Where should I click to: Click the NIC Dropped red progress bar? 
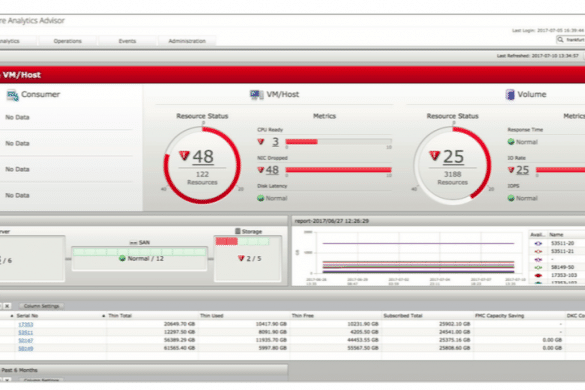[338, 170]
